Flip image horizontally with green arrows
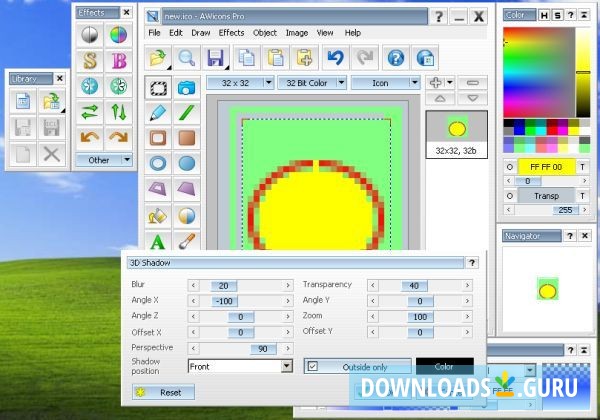The image size is (600, 420). [90, 112]
